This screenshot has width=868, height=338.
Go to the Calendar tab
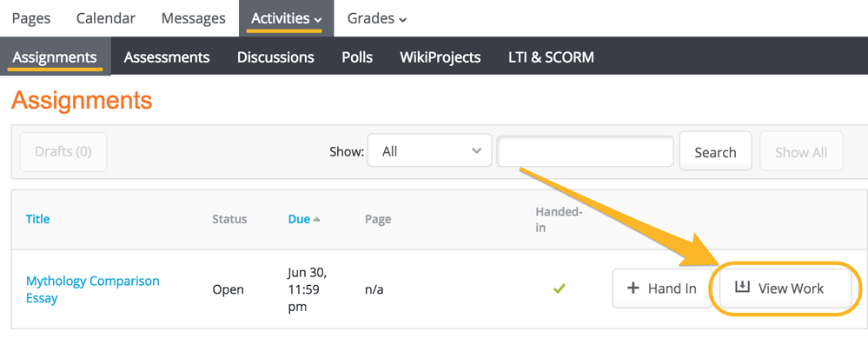coord(106,18)
